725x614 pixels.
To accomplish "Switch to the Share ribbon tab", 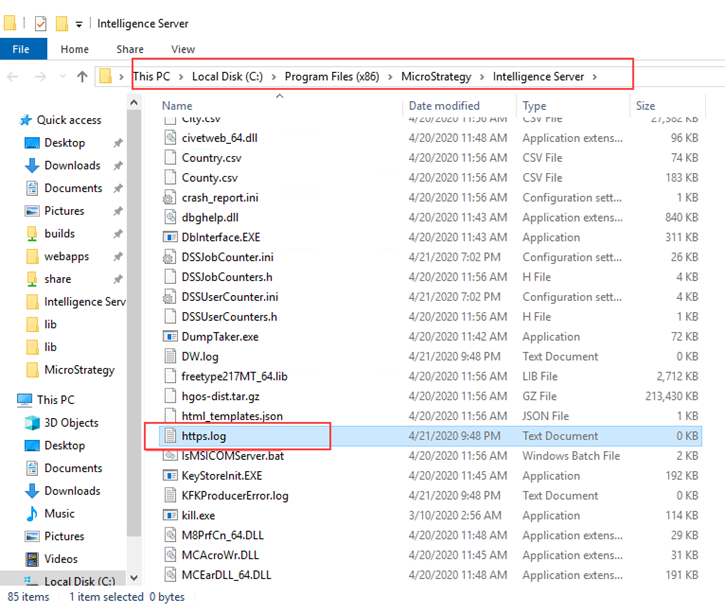I will 129,49.
